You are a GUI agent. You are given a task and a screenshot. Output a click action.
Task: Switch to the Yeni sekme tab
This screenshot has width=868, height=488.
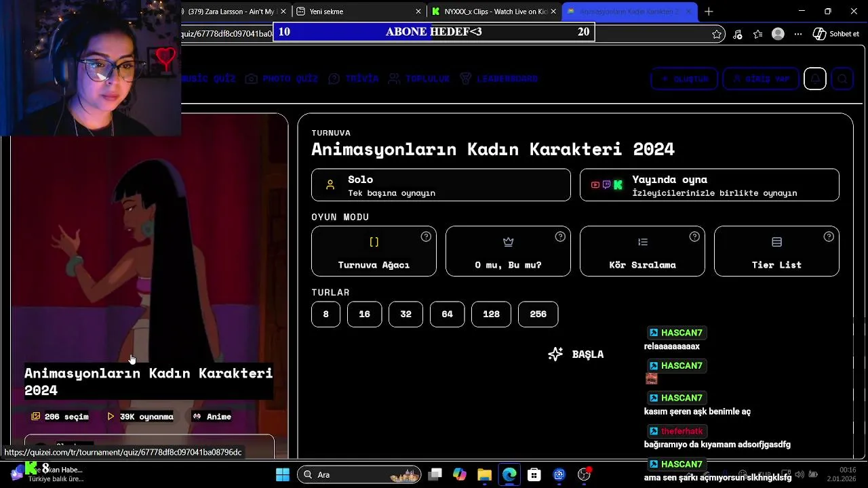tap(359, 12)
